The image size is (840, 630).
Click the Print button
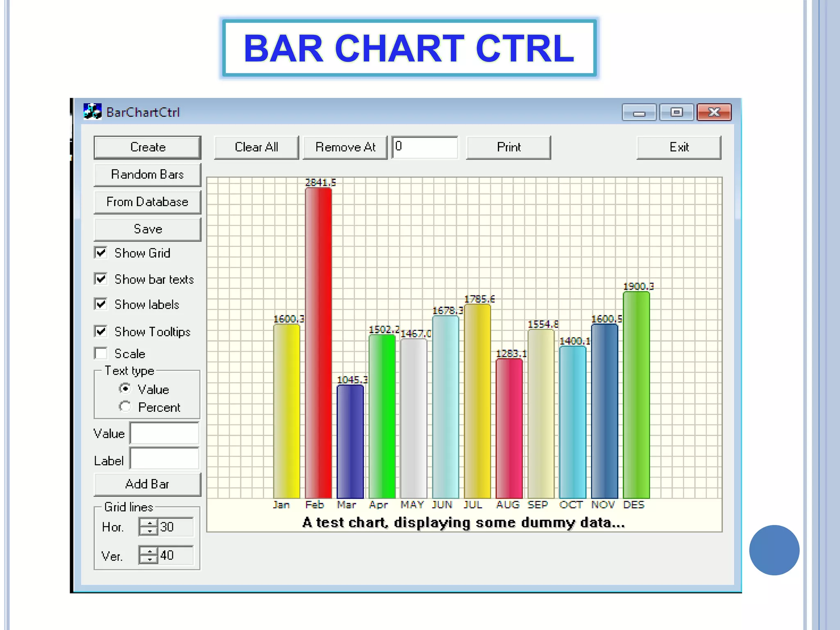[x=509, y=147]
